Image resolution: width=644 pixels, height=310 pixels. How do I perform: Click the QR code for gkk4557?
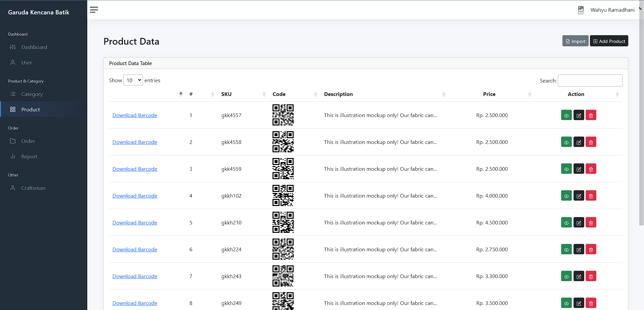[x=283, y=115]
